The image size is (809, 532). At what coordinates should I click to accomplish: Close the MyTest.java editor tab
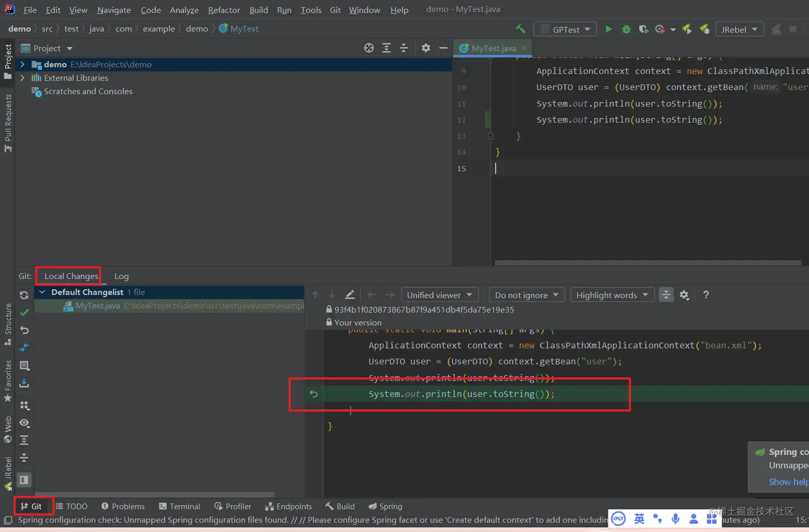524,48
